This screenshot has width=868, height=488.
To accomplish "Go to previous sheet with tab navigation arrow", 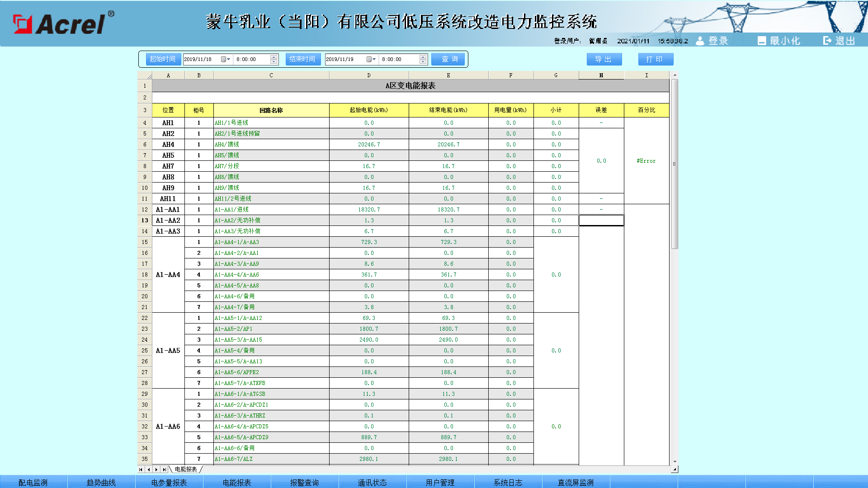I will point(149,469).
